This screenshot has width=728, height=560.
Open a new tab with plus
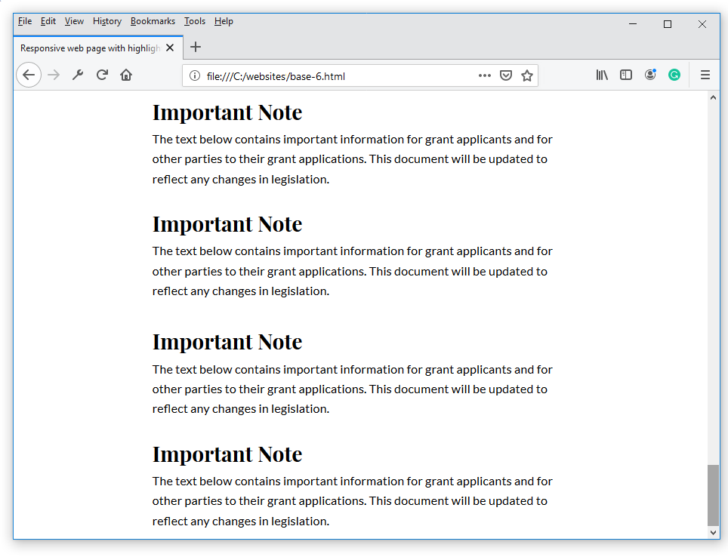(196, 47)
